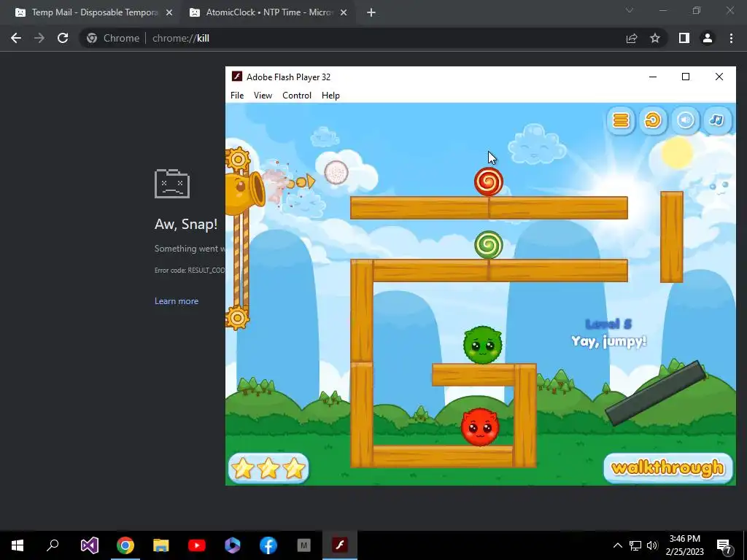Open Chrome tab search chevron
The image size is (747, 560).
pyautogui.click(x=630, y=10)
